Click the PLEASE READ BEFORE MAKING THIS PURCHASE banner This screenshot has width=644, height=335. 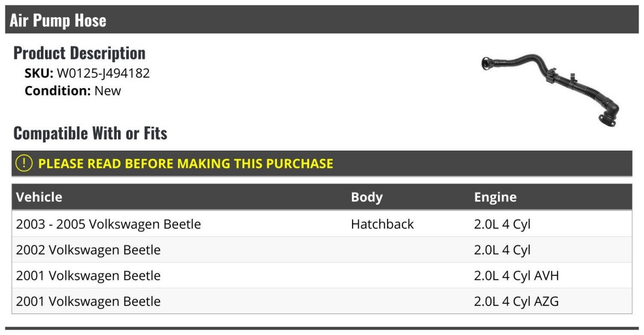[322, 163]
